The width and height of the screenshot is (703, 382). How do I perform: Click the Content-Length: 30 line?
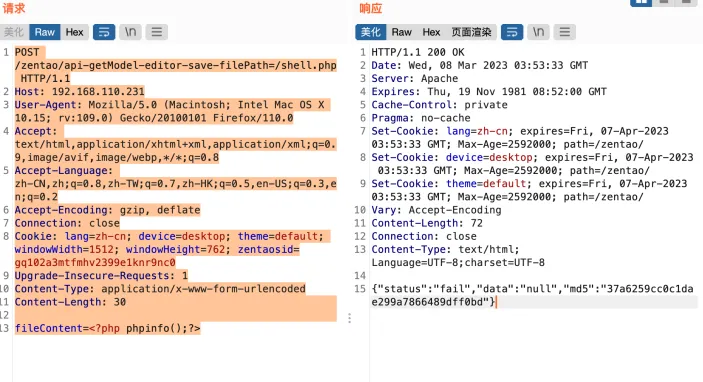(x=70, y=302)
